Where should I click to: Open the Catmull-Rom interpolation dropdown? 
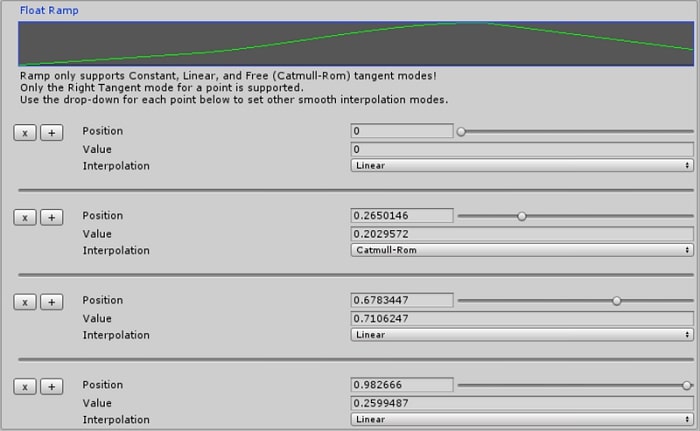pyautogui.click(x=522, y=250)
